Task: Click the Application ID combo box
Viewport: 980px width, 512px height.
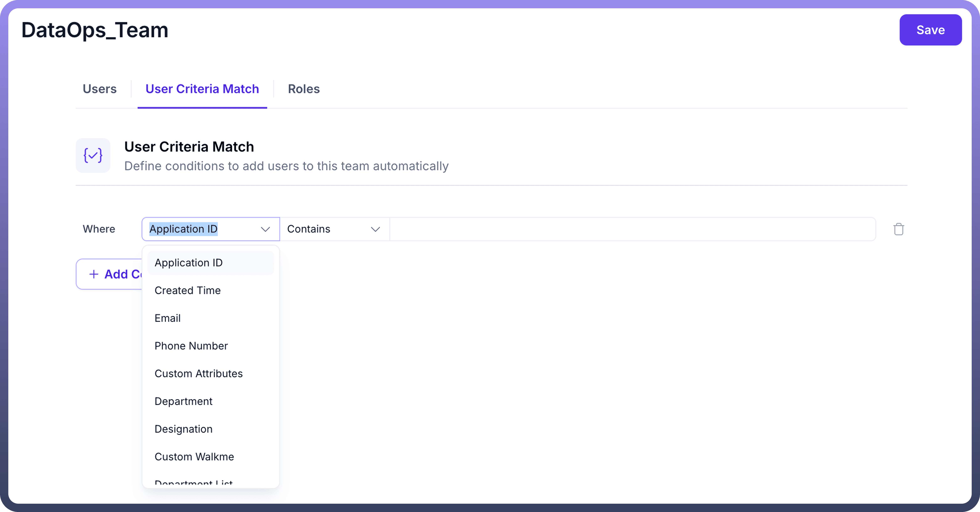Action: [x=202, y=229]
